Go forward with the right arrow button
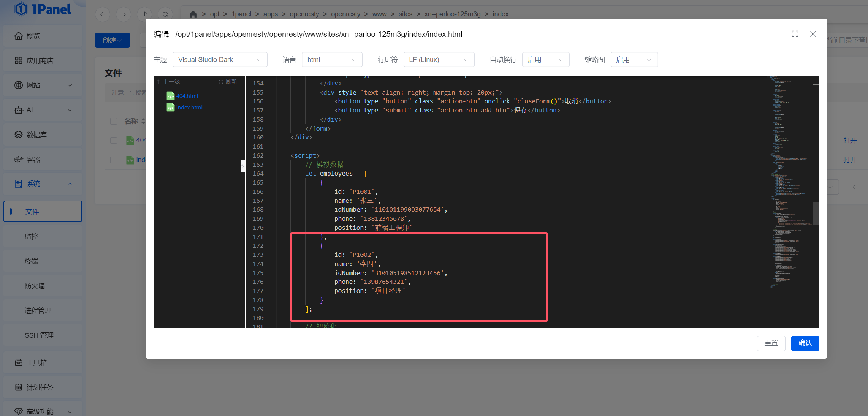868x416 pixels. point(124,14)
